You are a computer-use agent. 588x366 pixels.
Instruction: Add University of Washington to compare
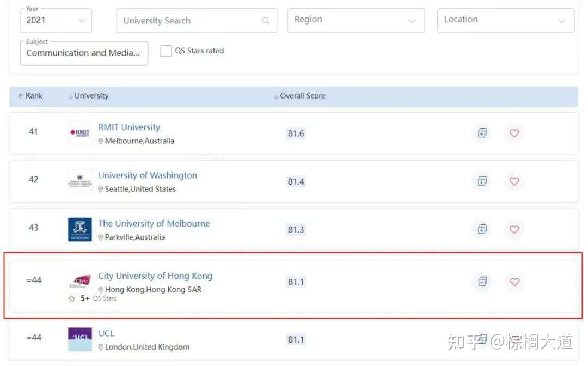pyautogui.click(x=482, y=181)
